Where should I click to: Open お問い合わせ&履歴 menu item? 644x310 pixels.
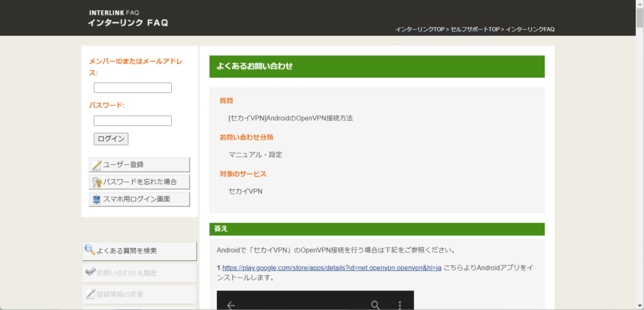[x=140, y=273]
